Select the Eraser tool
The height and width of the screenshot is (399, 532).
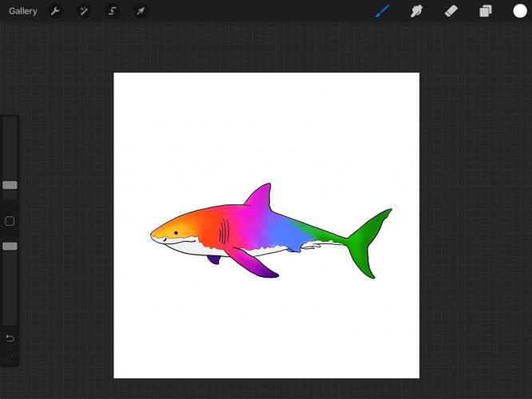click(x=451, y=11)
